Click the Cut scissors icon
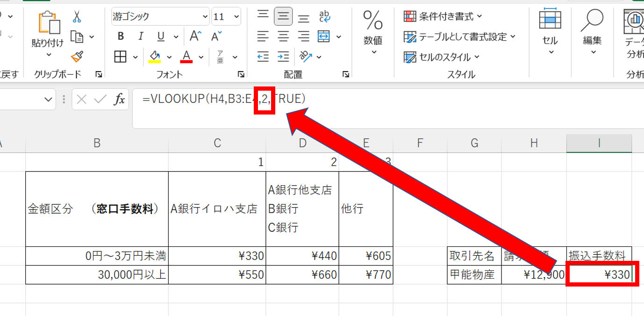This screenshot has height=316, width=644. tap(77, 17)
